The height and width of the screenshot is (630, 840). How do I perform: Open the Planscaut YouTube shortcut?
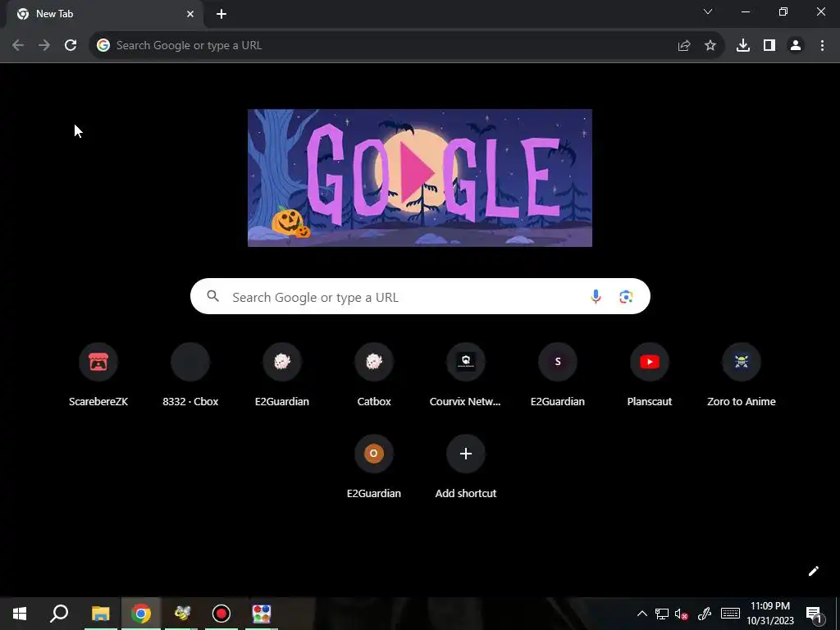[x=650, y=375]
